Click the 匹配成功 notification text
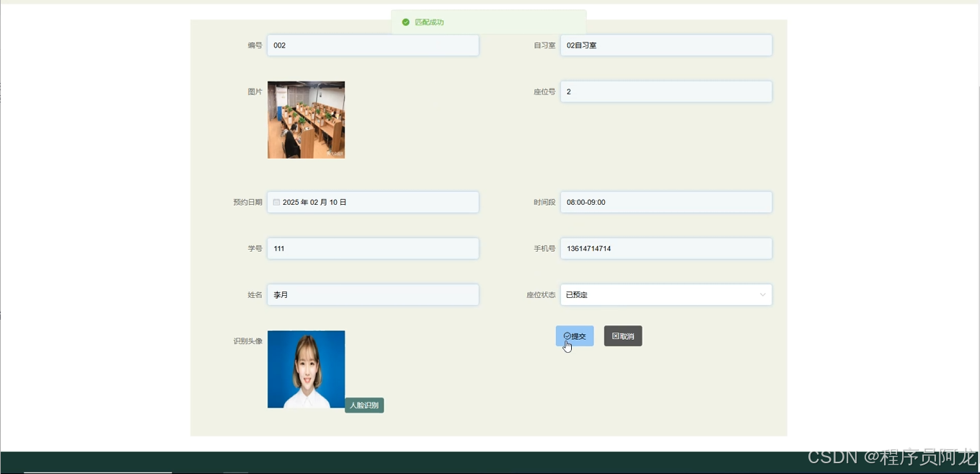This screenshot has height=474, width=980. (x=430, y=22)
